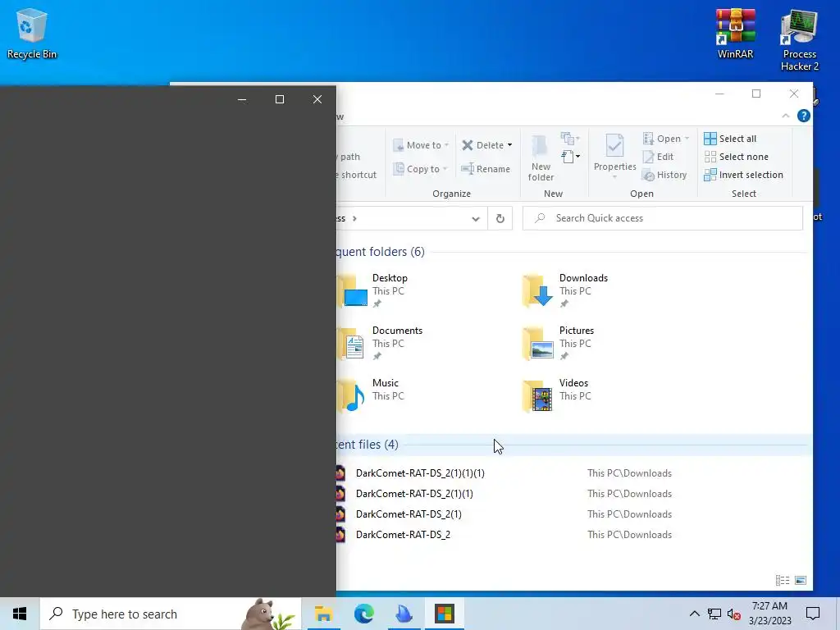840x630 pixels.
Task: Open File Explorer Help icon
Action: [x=804, y=116]
